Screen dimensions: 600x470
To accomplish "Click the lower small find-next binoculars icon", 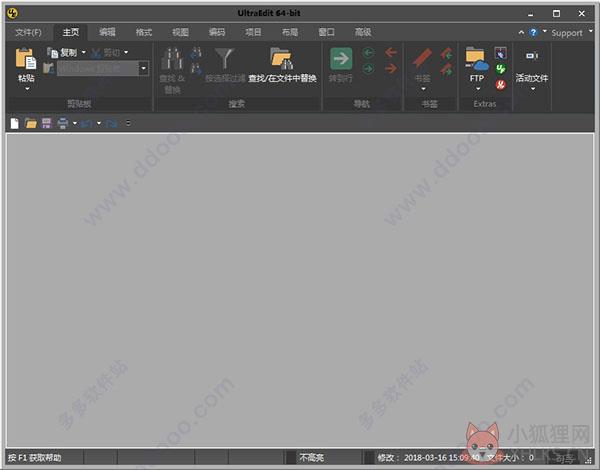I will click(x=196, y=69).
